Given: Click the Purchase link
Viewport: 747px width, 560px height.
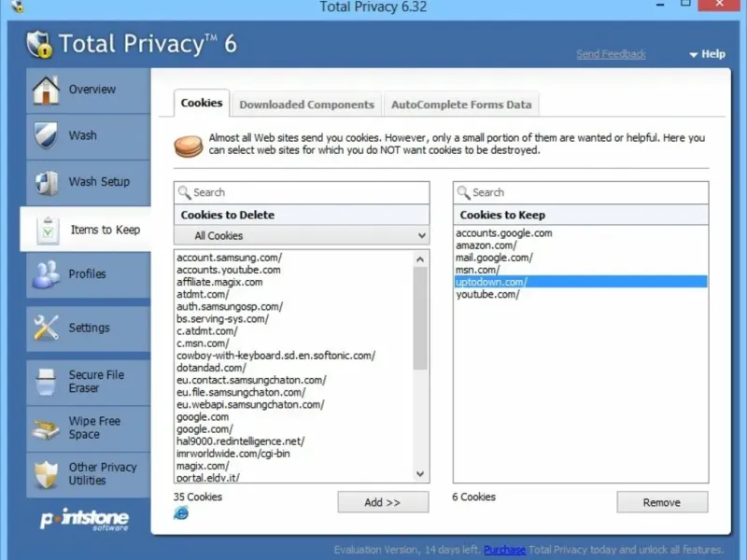Looking at the screenshot, I should [504, 550].
